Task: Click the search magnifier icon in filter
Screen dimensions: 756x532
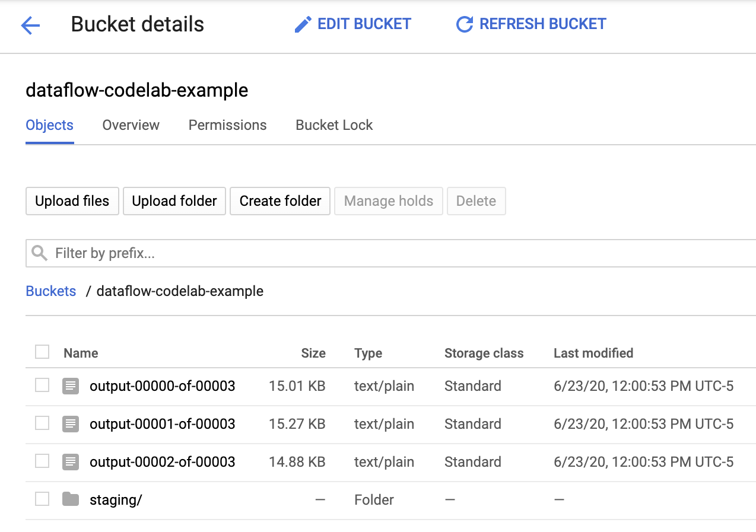Action: 40,254
